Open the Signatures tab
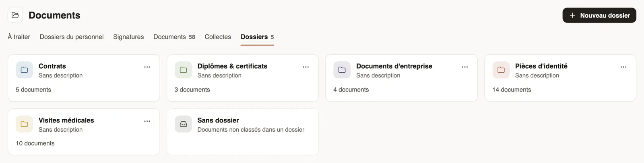 click(x=128, y=37)
